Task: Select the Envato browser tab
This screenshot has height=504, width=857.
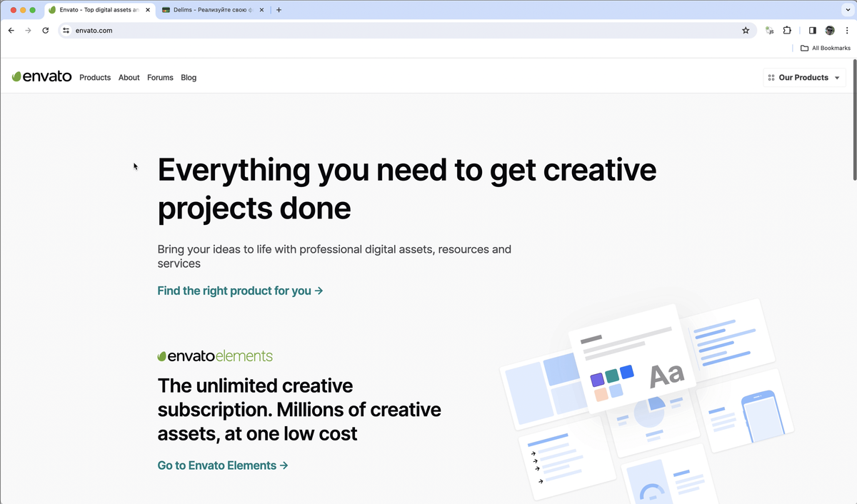Action: (x=99, y=10)
